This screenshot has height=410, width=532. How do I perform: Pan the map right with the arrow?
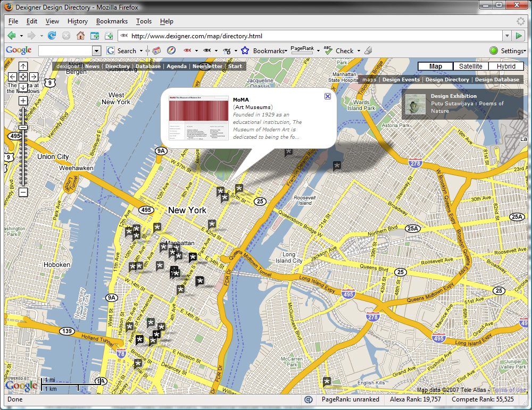pos(34,77)
